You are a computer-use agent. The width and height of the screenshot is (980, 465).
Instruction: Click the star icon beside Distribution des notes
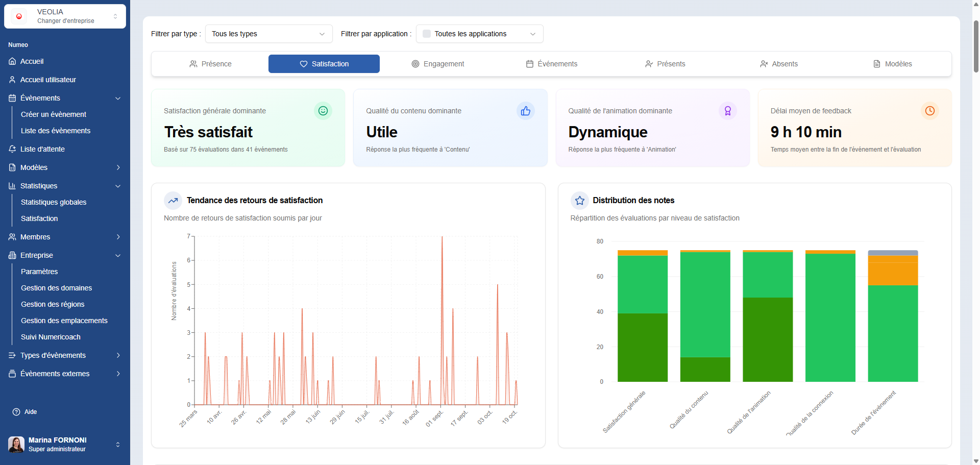pyautogui.click(x=579, y=201)
